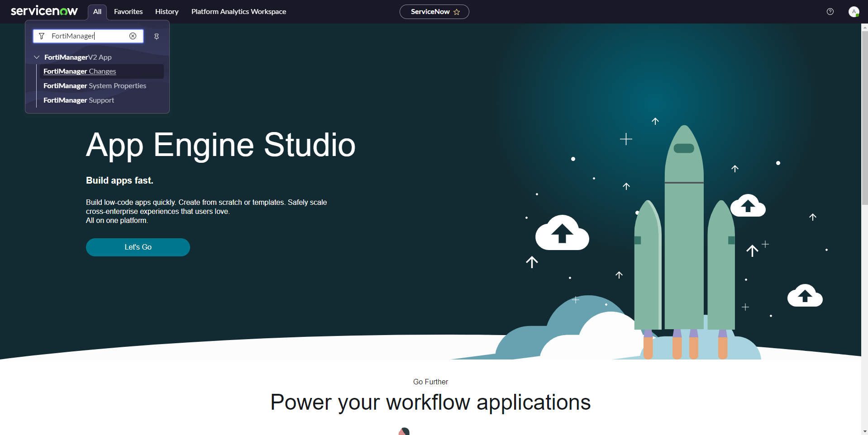Open FortiManager Support module

79,100
